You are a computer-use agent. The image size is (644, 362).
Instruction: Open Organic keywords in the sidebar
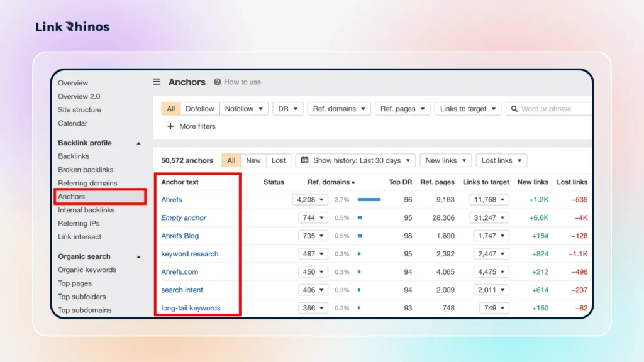(87, 270)
